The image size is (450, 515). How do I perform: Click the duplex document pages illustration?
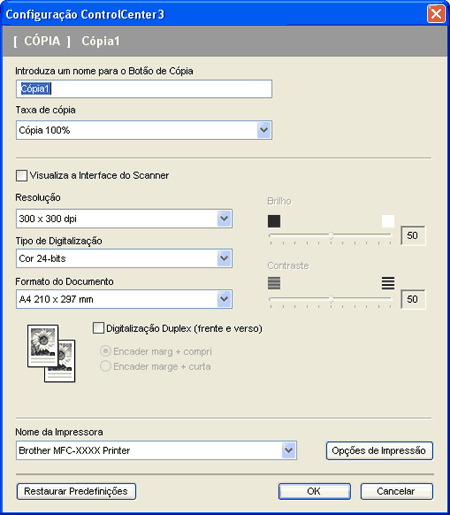51,353
